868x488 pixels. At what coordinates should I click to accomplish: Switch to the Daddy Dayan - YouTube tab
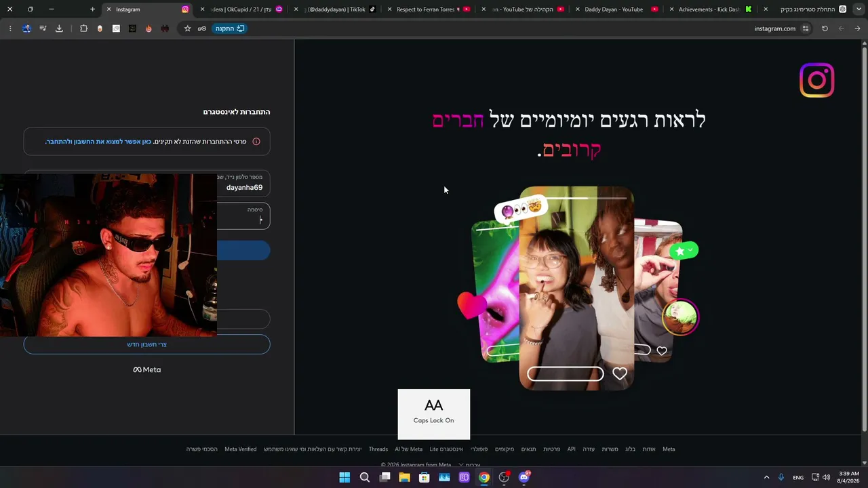point(616,9)
